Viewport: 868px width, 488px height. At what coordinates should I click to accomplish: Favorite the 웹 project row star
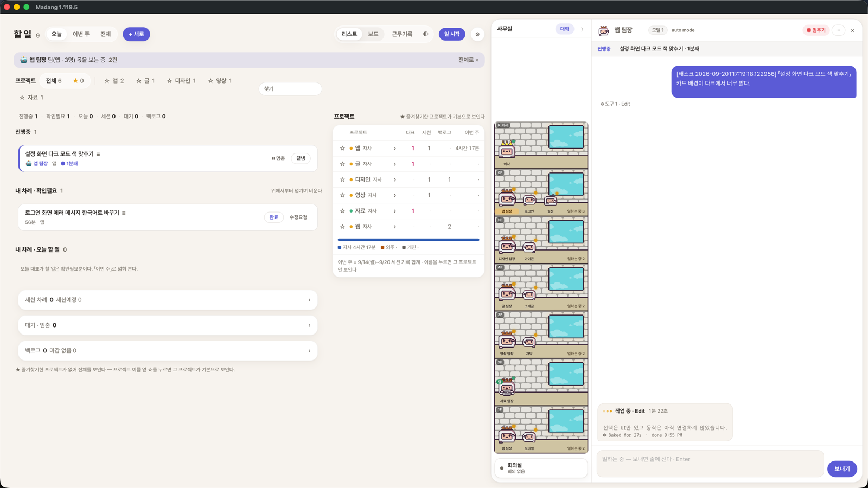(x=342, y=227)
